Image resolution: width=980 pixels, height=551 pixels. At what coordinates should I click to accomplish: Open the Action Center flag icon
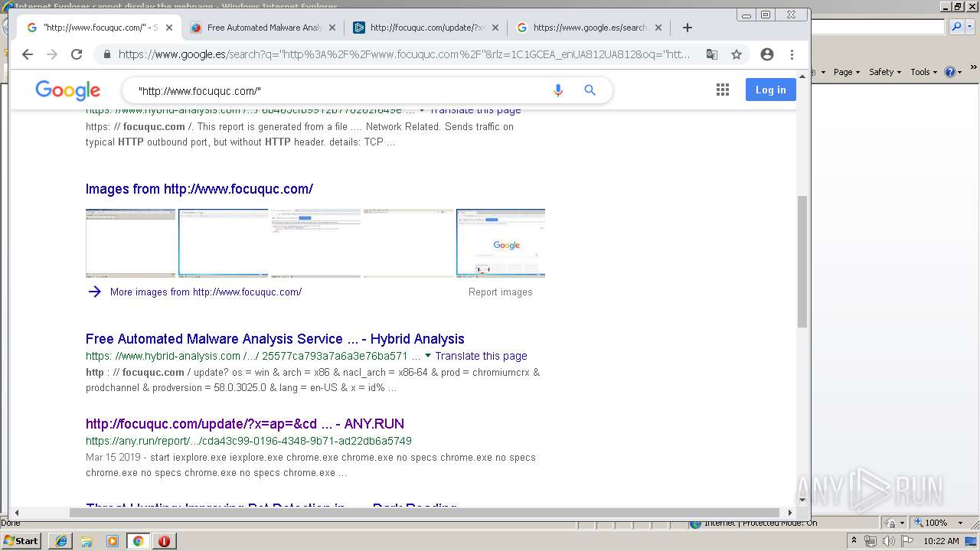point(907,541)
